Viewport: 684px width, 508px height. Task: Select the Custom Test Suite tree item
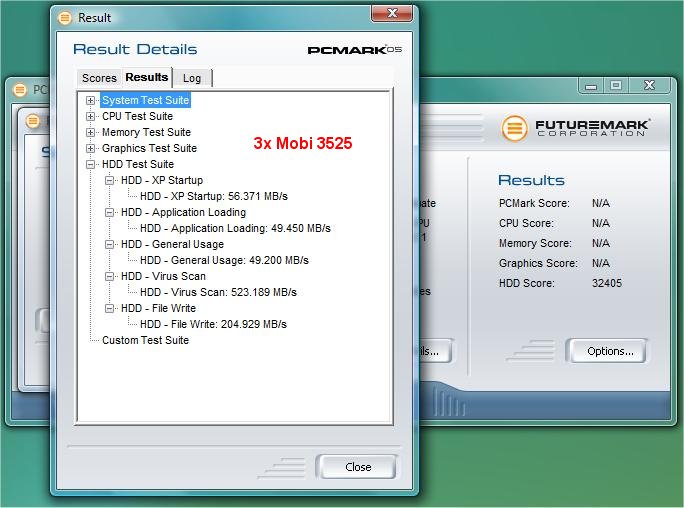coord(145,340)
